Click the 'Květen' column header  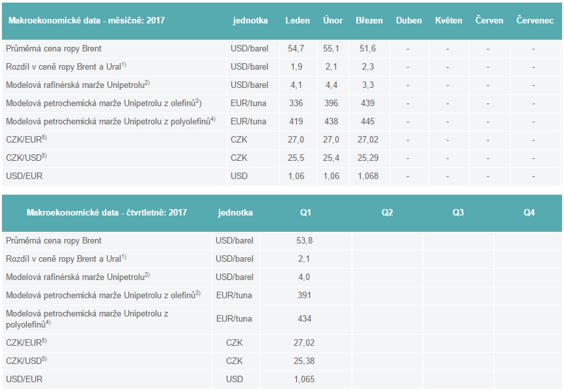point(449,20)
